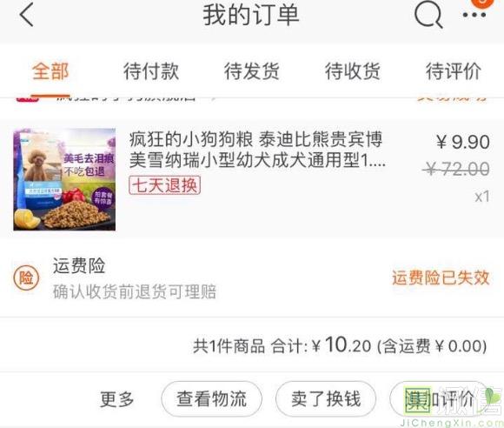Screen dimensions: 504x428
Task: Tap the orange 险 insurance icon
Action: coord(26,278)
